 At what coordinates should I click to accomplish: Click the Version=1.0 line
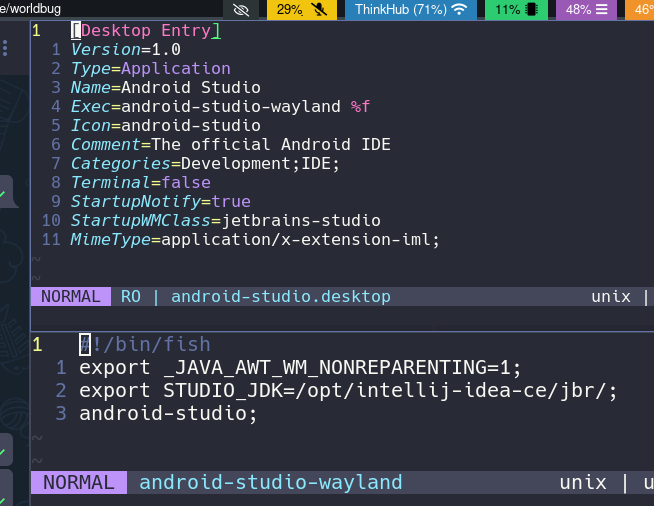126,50
